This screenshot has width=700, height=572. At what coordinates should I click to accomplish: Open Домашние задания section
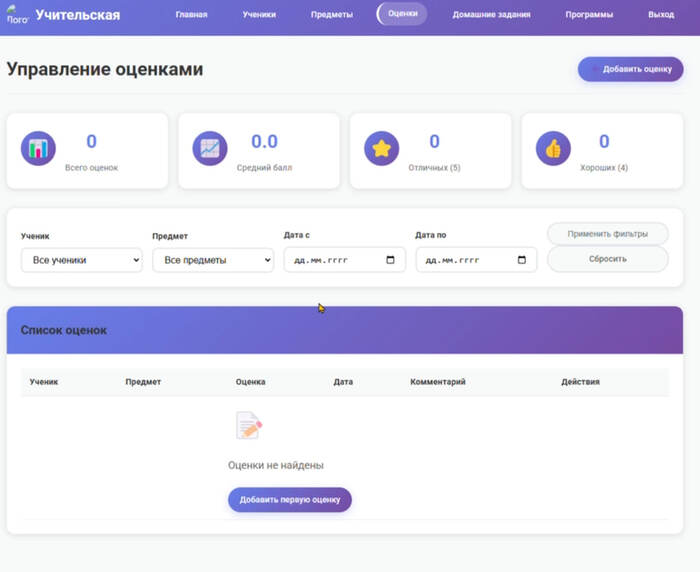click(492, 15)
